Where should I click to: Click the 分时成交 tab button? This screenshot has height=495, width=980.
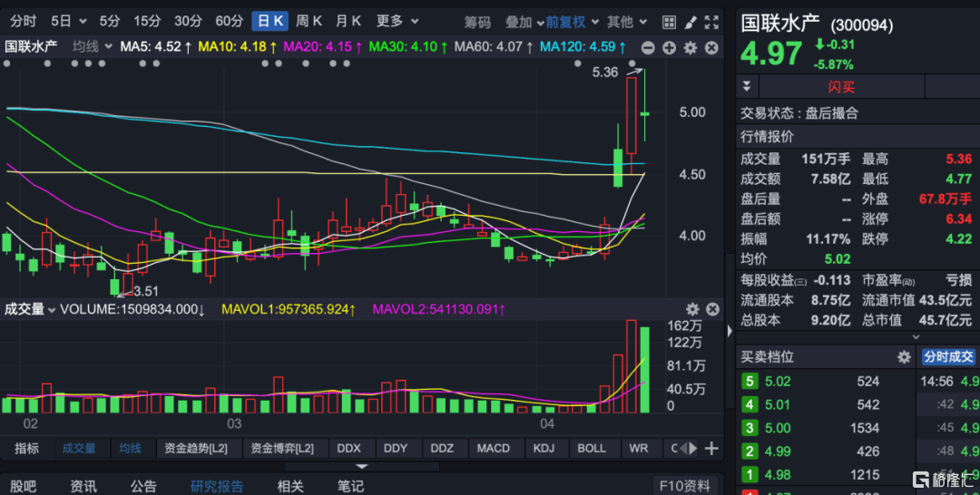[x=949, y=357]
